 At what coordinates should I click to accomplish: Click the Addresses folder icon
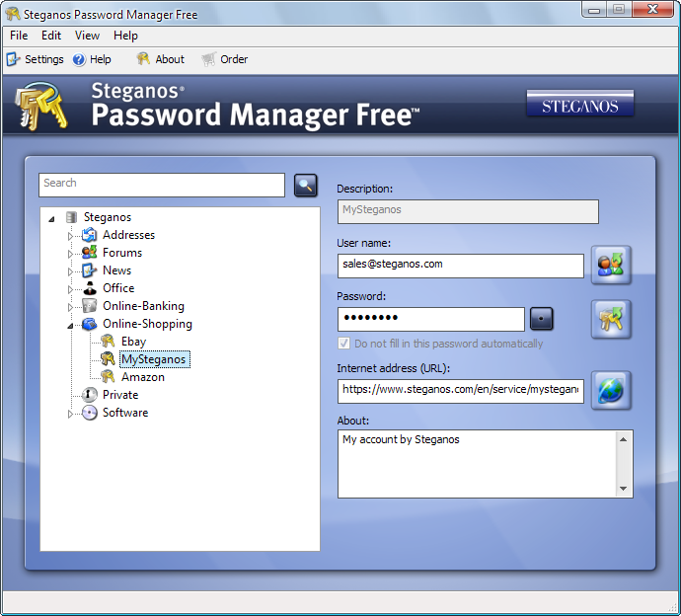[89, 235]
